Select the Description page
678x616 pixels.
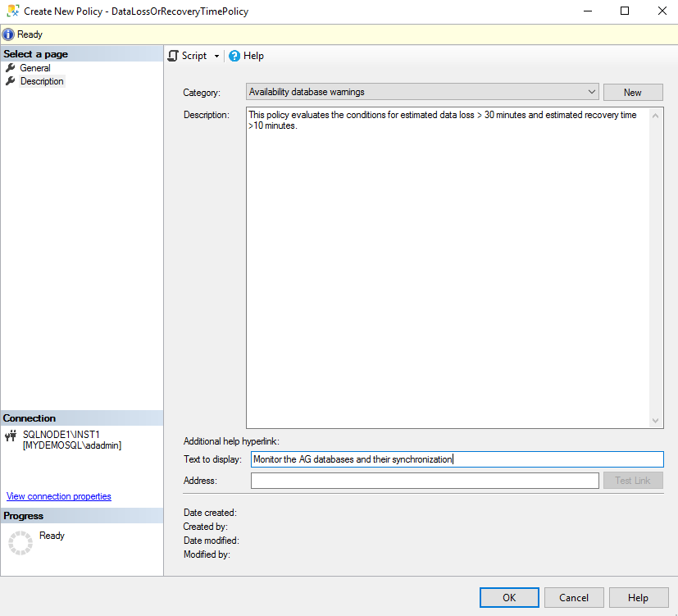42,80
